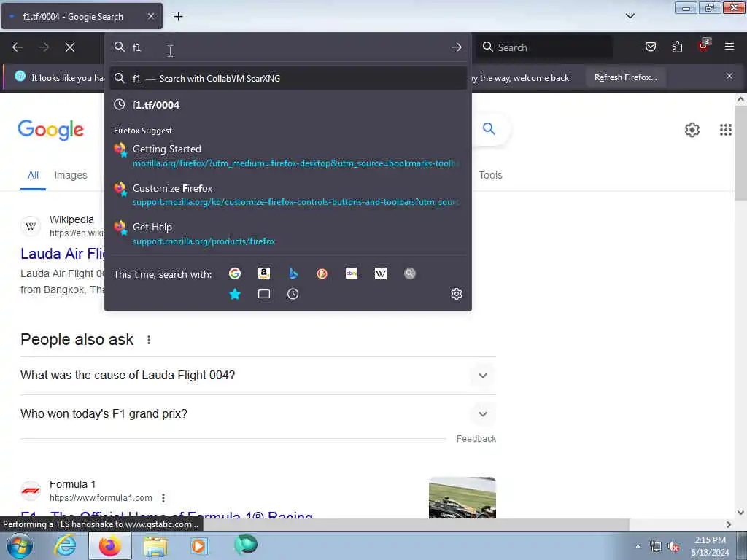Click the taskbar clock showing 2:15 PM

coord(710,546)
